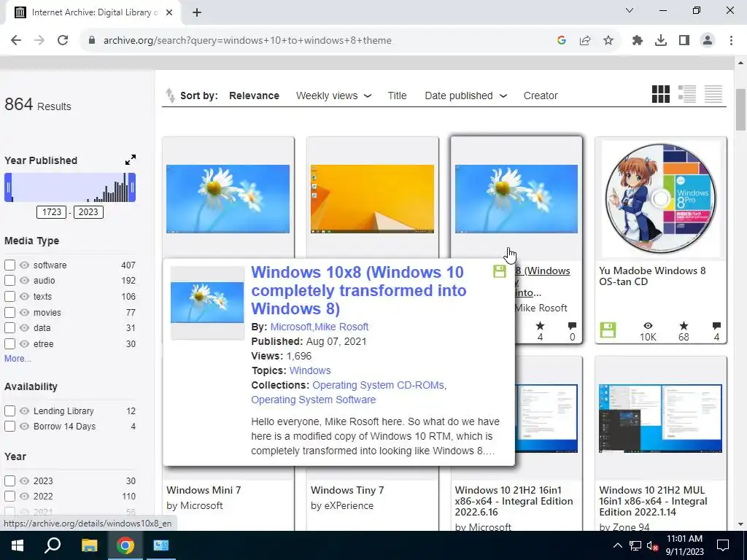Open Windows 8 yellow desktop thumbnail
This screenshot has height=560, width=747.
point(372,198)
